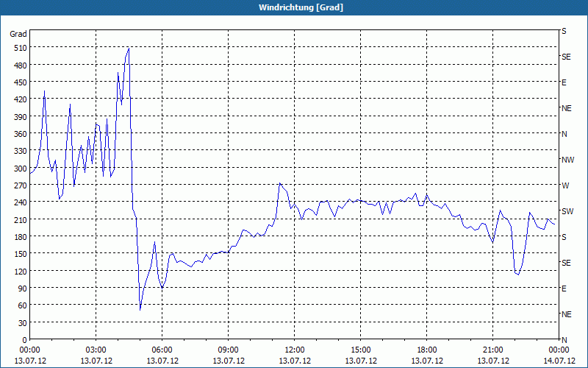Click the 150 y-axis label

pyautogui.click(x=21, y=254)
